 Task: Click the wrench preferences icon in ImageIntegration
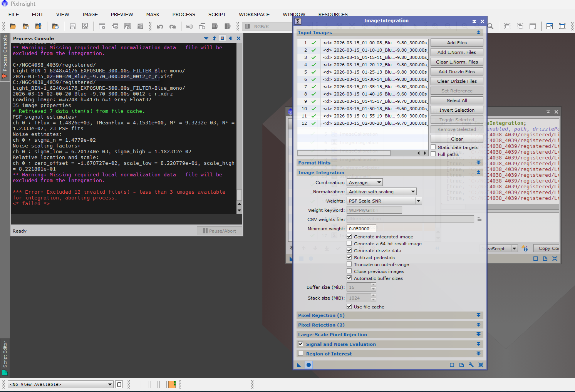coord(471,365)
